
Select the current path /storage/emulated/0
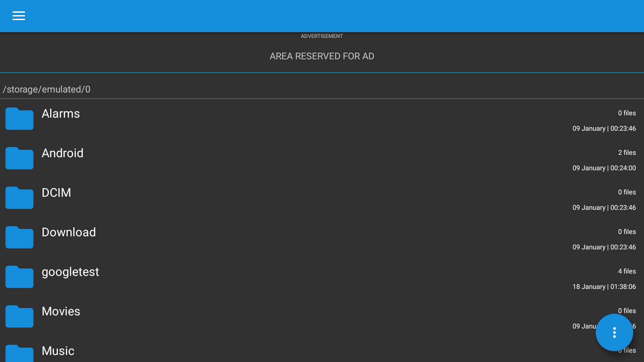tap(47, 89)
